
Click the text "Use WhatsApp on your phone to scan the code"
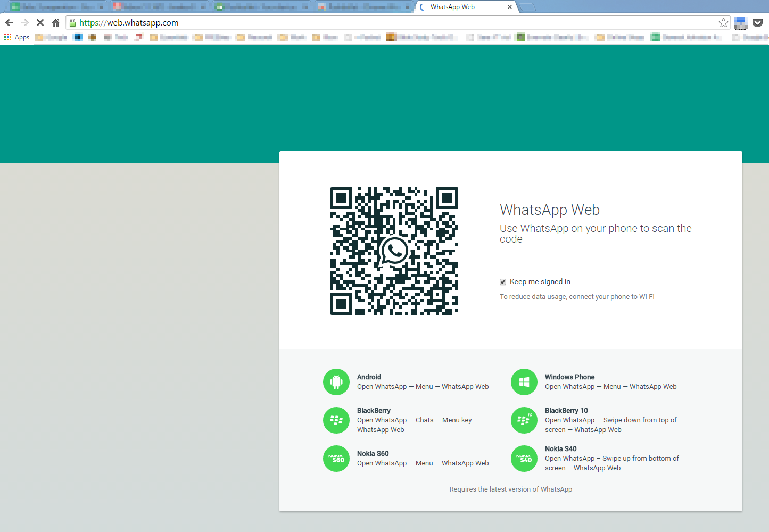596,234
